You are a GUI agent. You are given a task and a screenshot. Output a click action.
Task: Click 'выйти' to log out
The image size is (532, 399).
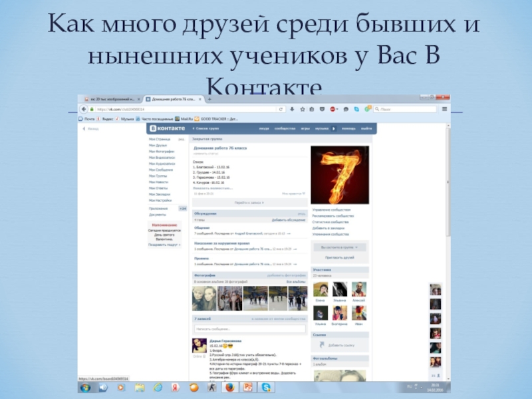point(366,128)
